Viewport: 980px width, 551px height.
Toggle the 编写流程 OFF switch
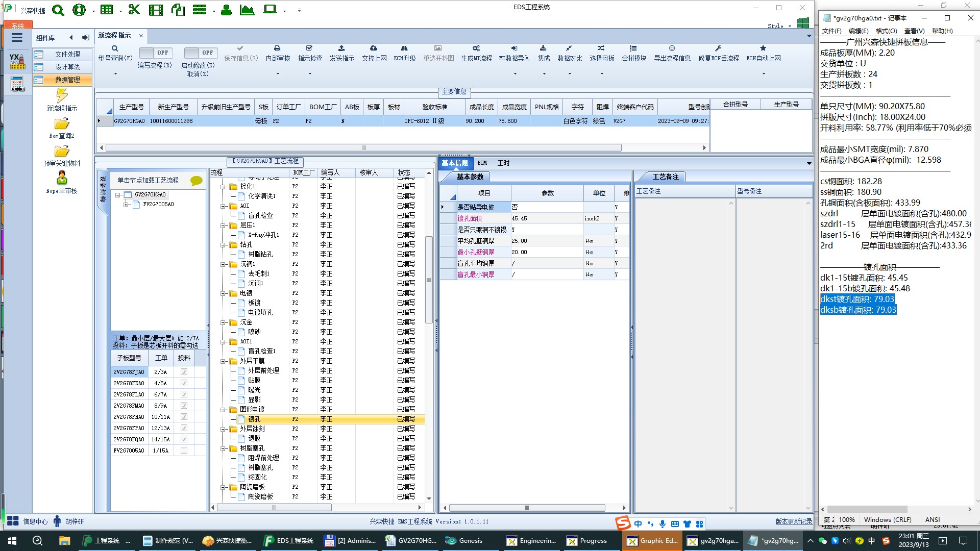coord(156,53)
